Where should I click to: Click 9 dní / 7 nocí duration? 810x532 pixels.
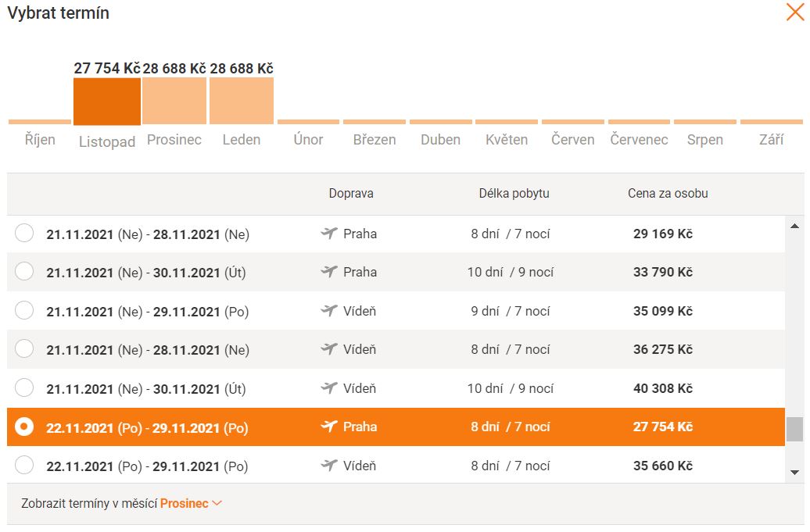(511, 311)
